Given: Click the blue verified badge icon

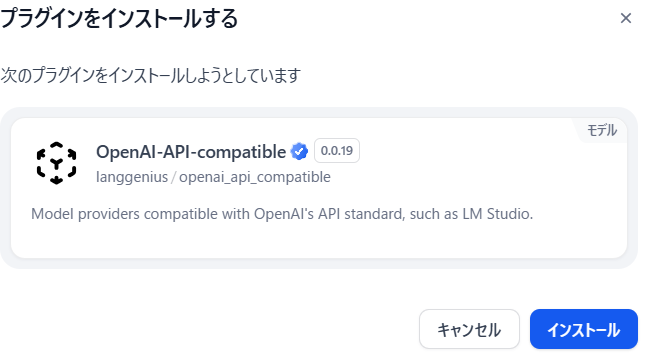Looking at the screenshot, I should click(x=299, y=152).
